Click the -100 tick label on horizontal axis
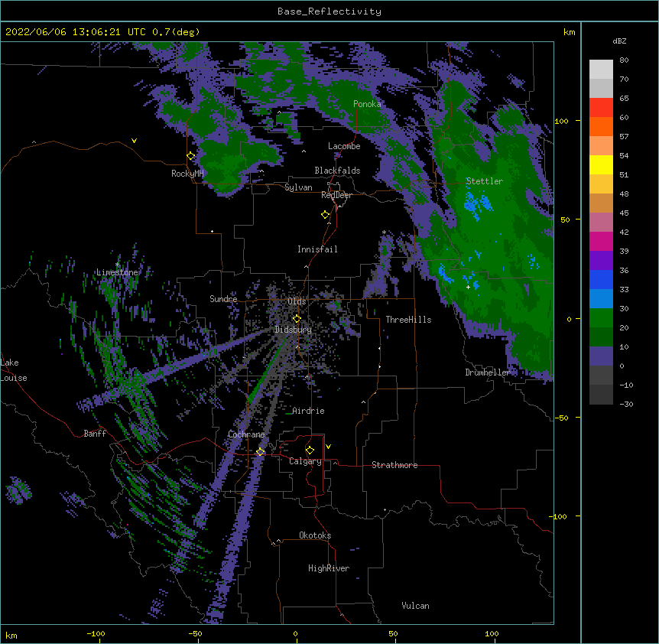Screen dimensions: 659x644 pos(96,633)
